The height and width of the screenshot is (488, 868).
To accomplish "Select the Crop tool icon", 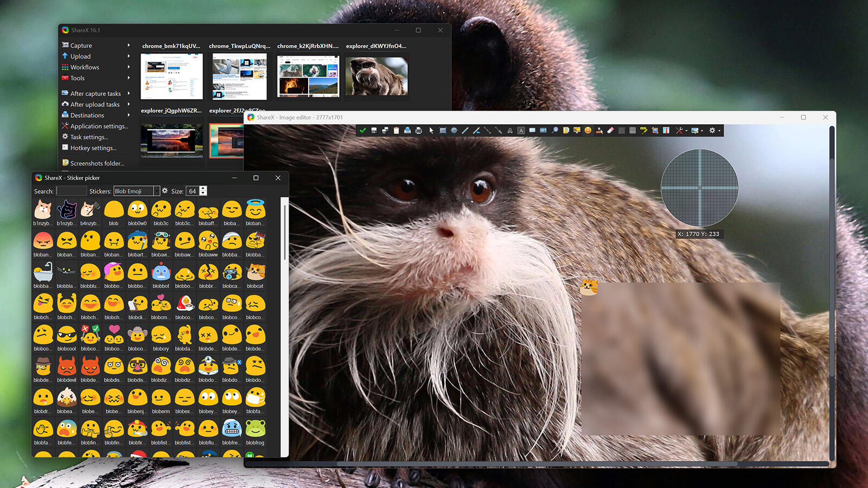I will [655, 131].
